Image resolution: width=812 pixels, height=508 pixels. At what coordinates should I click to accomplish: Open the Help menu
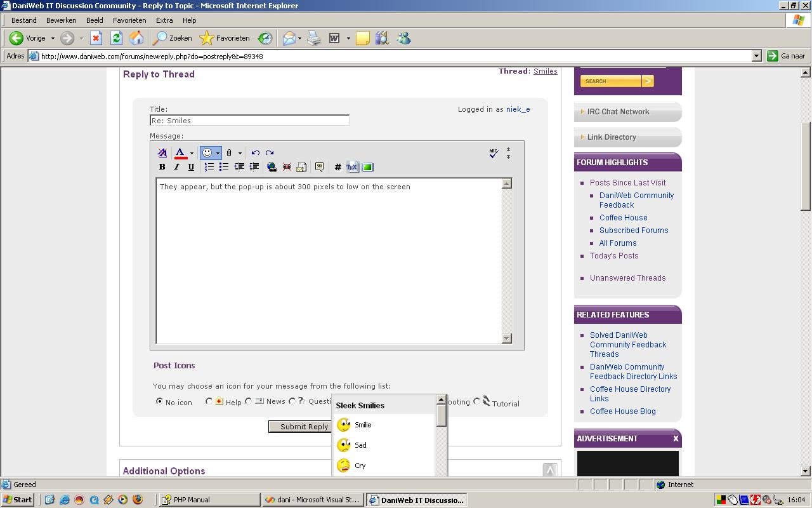(x=189, y=20)
